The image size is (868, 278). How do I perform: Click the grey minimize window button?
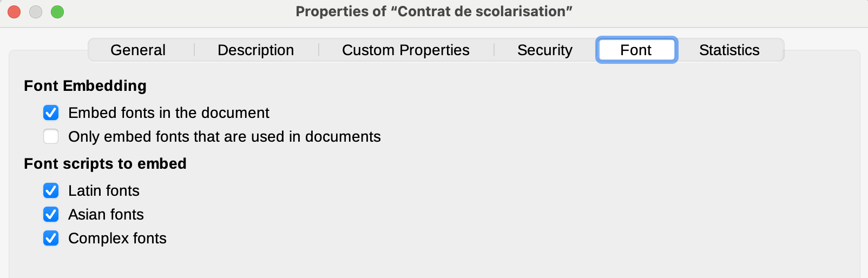36,12
